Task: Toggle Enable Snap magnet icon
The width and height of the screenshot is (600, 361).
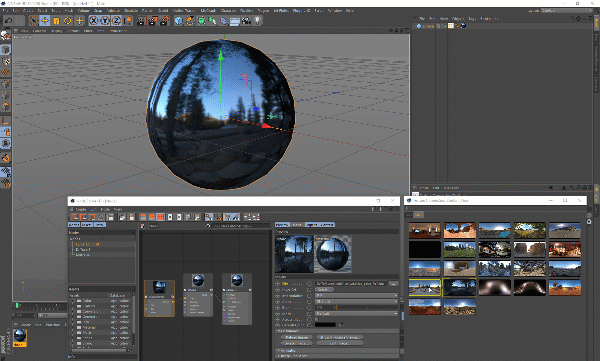Action: tap(5, 158)
